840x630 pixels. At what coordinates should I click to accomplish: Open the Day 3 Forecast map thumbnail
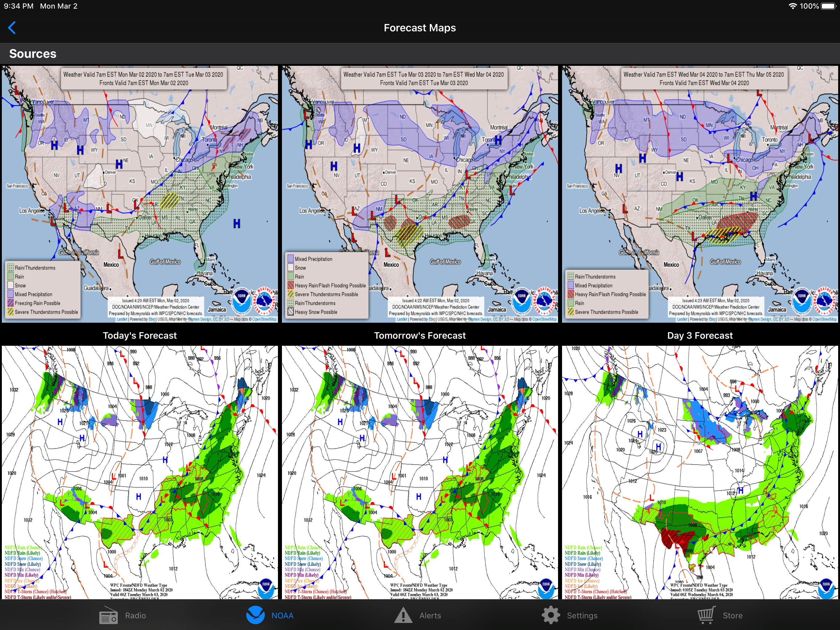(700, 194)
